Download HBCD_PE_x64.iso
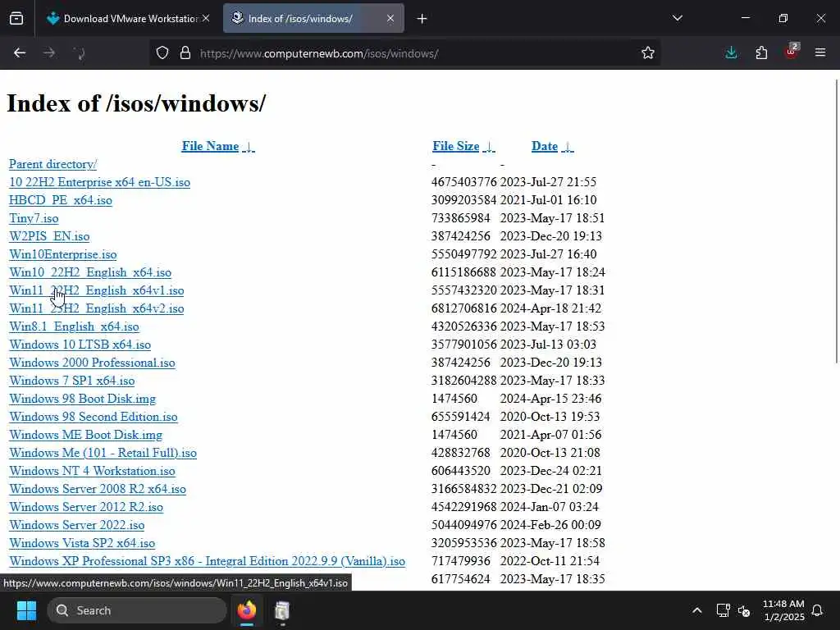 coord(61,200)
